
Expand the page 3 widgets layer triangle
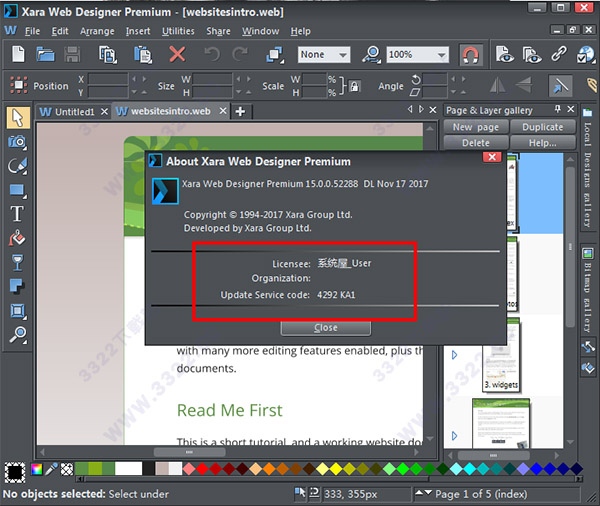[454, 355]
